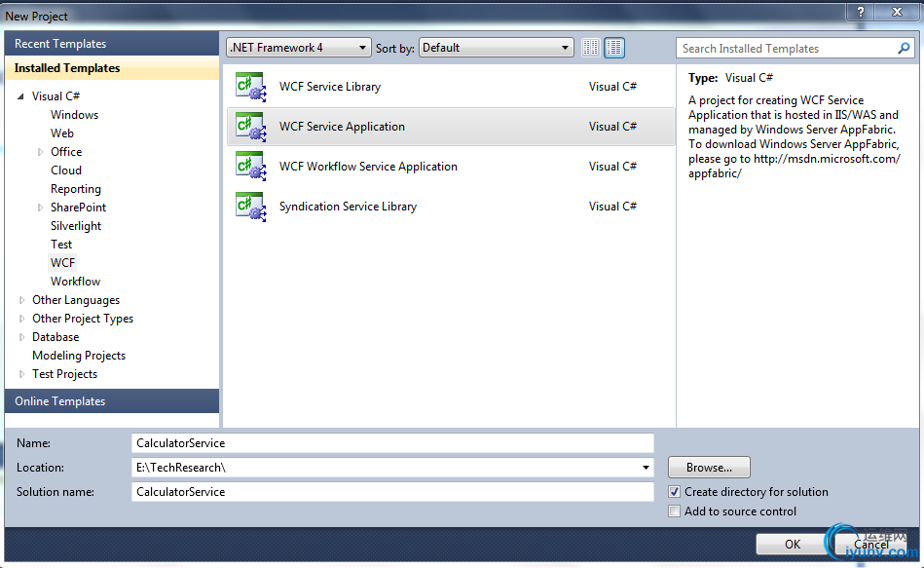Image resolution: width=924 pixels, height=568 pixels.
Task: Select WCF Service Library template name
Action: coord(330,87)
